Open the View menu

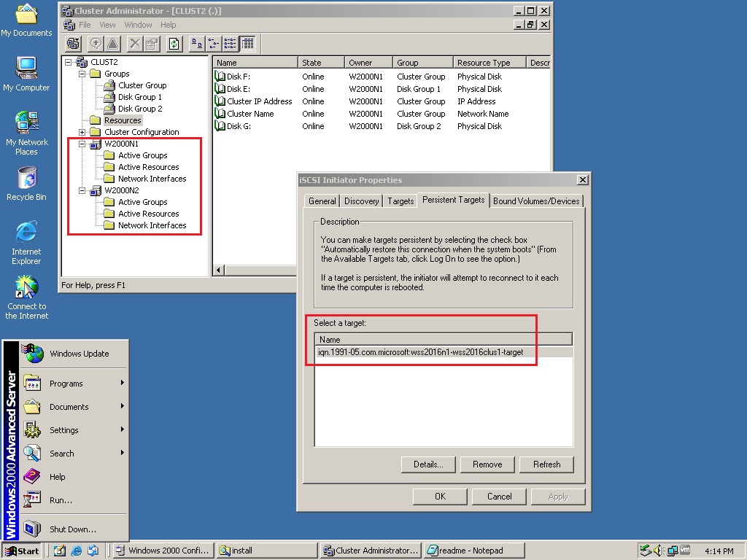[107, 25]
